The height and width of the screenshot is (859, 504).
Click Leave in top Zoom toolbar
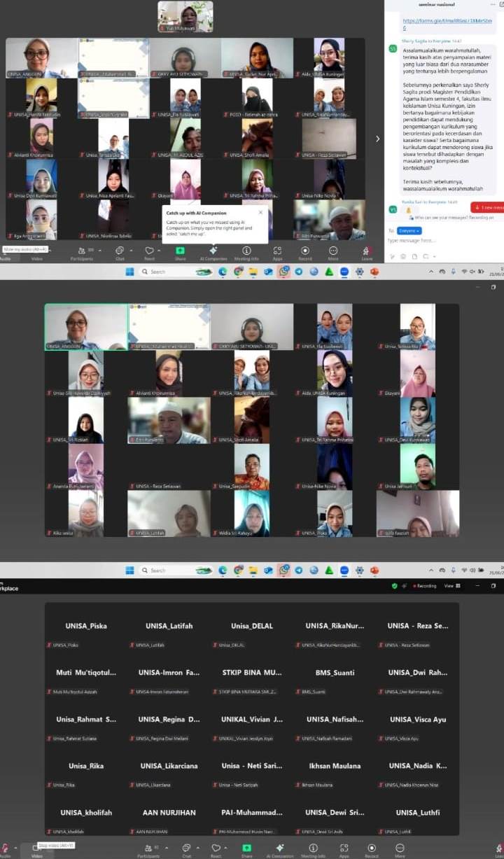(x=367, y=252)
